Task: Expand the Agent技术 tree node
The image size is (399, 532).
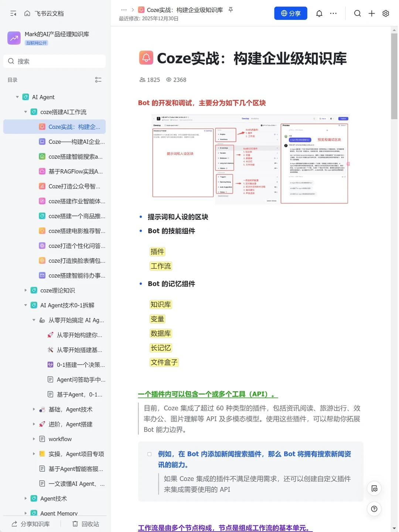Action: click(x=25, y=498)
